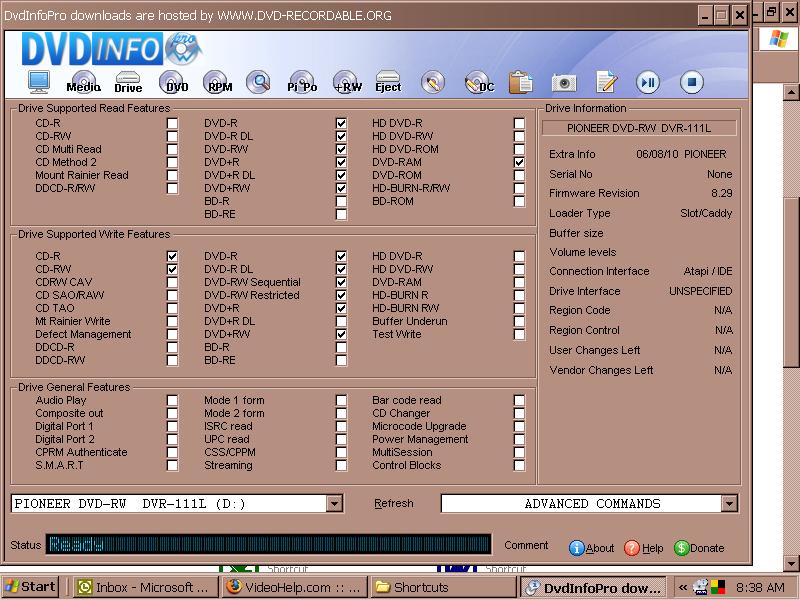Image resolution: width=800 pixels, height=600 pixels.
Task: Click the Donate link text
Action: (707, 548)
